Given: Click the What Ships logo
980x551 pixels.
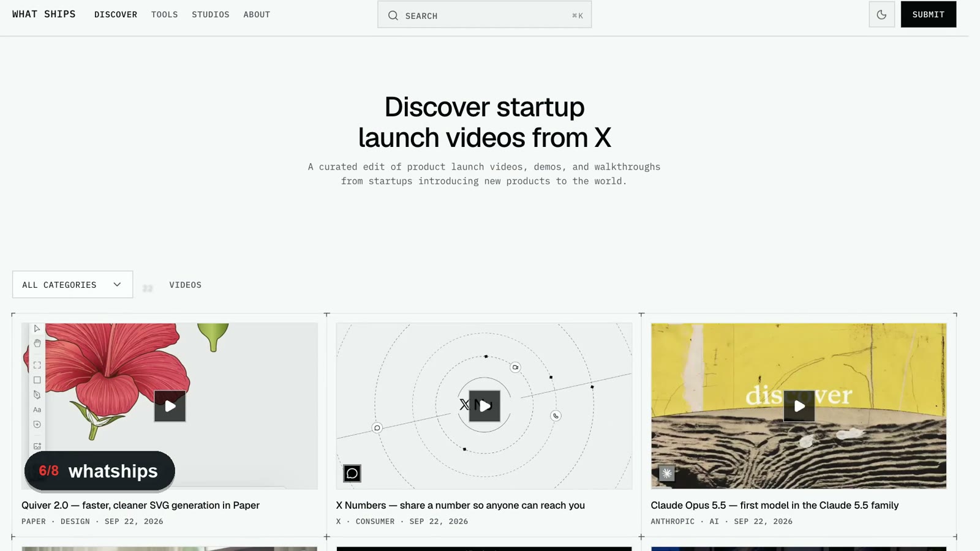Looking at the screenshot, I should pyautogui.click(x=44, y=14).
